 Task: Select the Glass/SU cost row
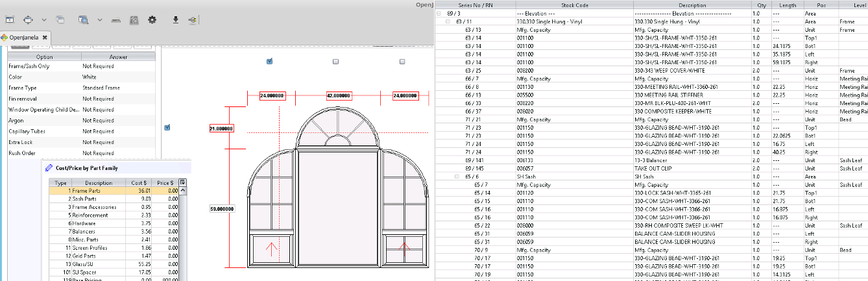pos(114,264)
